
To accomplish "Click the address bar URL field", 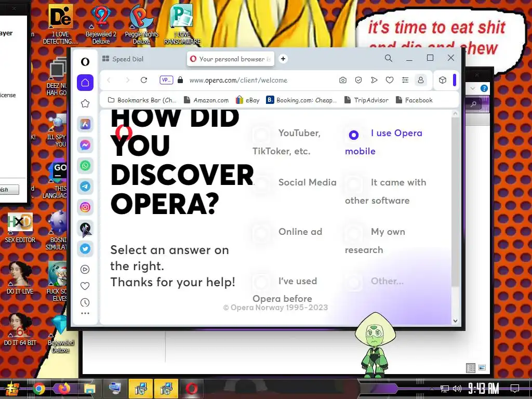I will 238,81.
